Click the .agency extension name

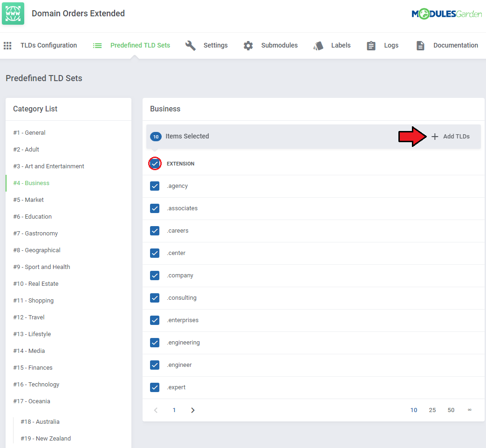(x=177, y=186)
